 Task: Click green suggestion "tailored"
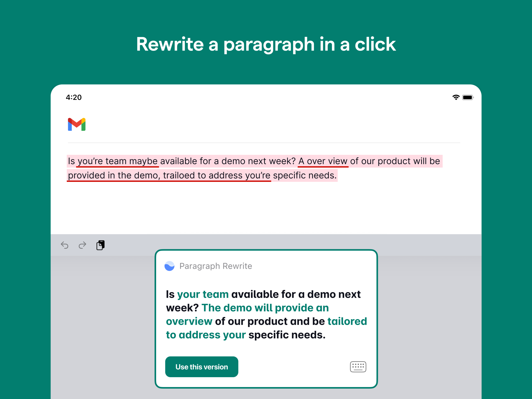347,322
